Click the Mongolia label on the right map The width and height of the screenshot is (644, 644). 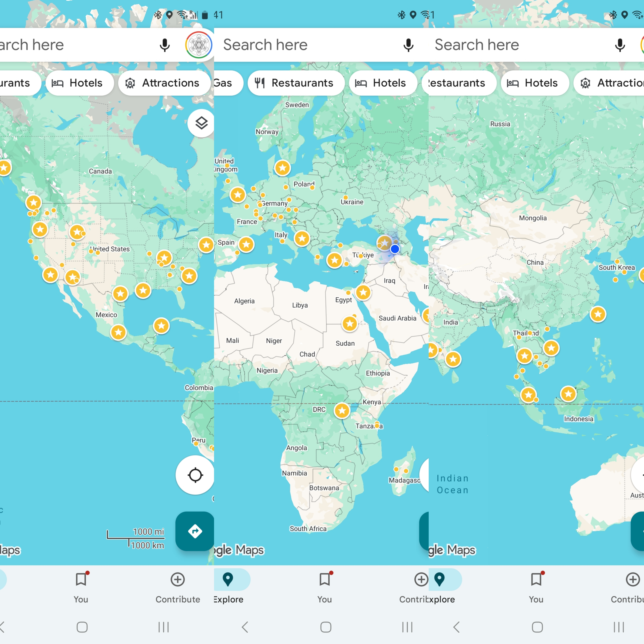(x=533, y=218)
